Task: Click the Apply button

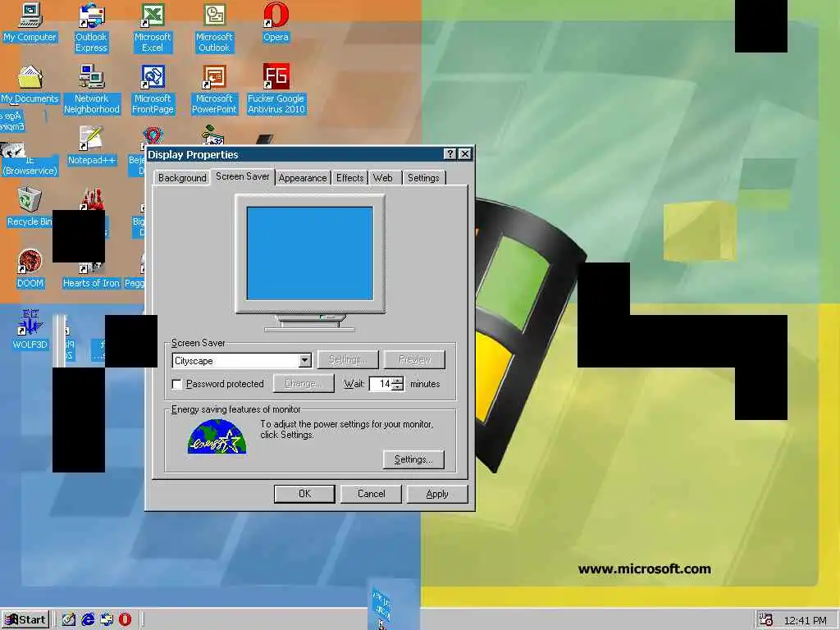Action: pyautogui.click(x=437, y=494)
